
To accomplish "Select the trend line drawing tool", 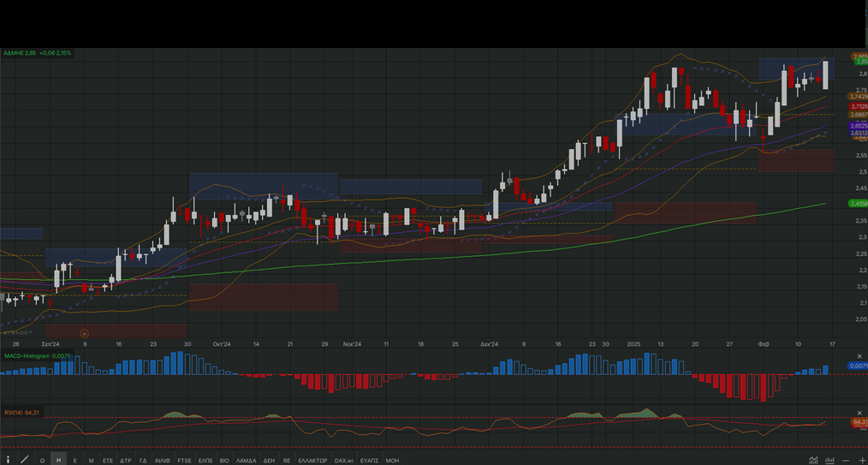I will coord(24,460).
